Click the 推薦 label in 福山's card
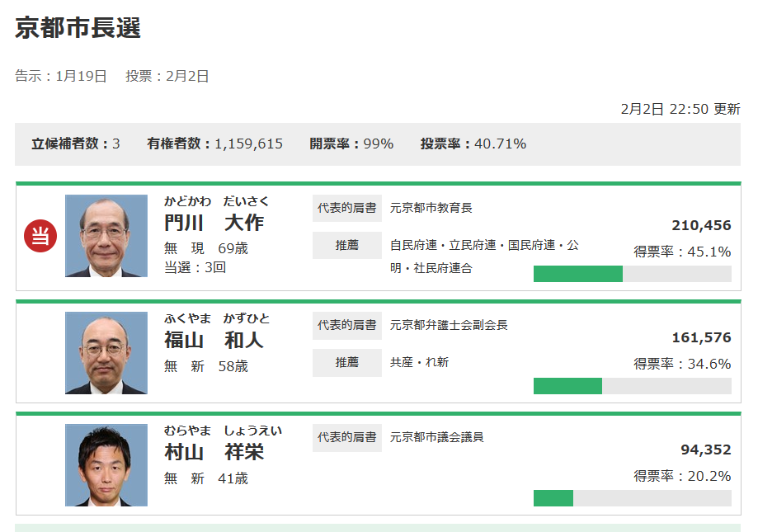 (x=347, y=362)
